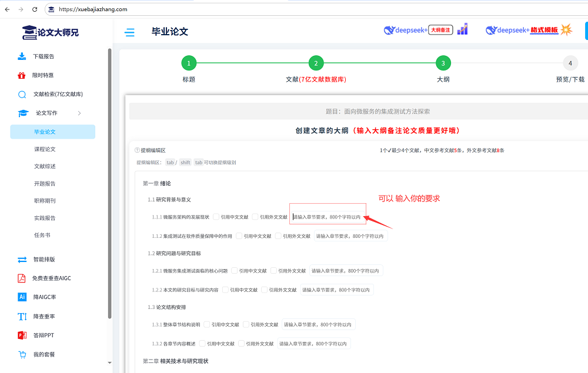Open 文献检索 via its magnifier icon
This screenshot has height=373, width=588.
tap(22, 94)
